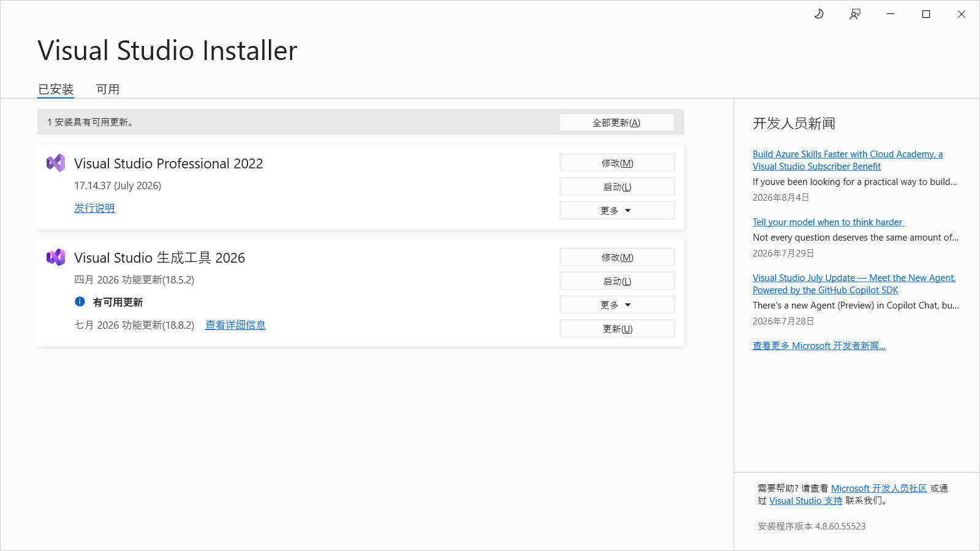Click the 有可用更新 label

click(118, 302)
